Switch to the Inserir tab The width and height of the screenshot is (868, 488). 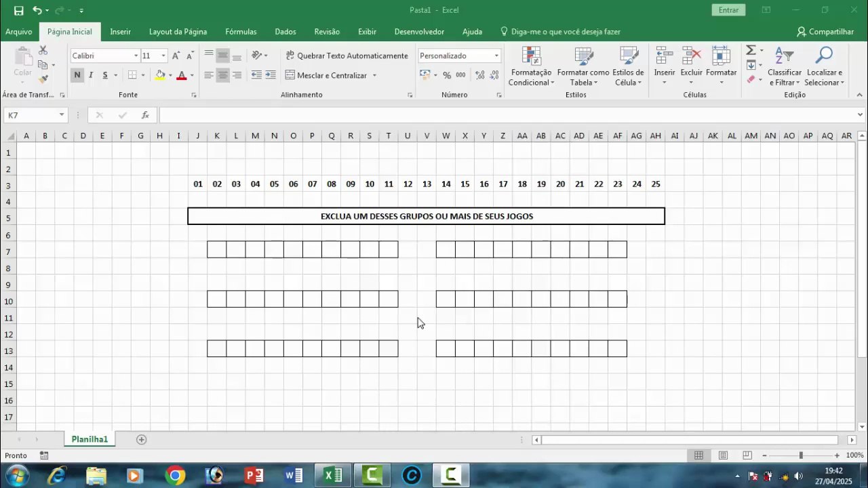tap(121, 32)
